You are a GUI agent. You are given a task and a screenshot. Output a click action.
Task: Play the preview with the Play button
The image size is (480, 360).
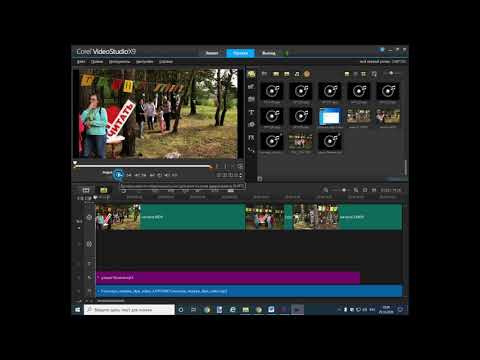click(118, 175)
